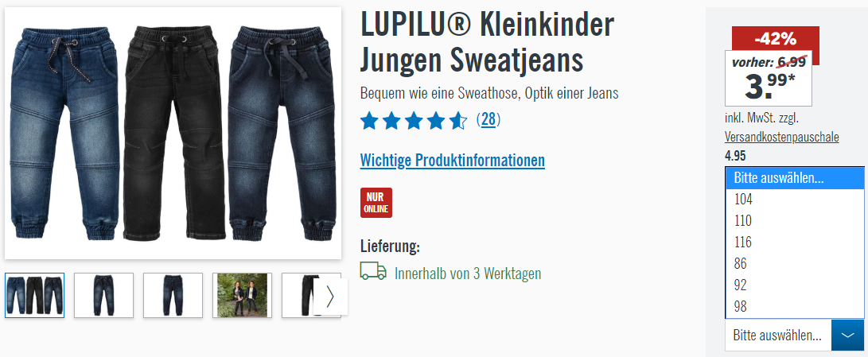868x357 pixels.
Task: Open the 'Wichtige Produktinformationen' link
Action: pyautogui.click(x=452, y=161)
